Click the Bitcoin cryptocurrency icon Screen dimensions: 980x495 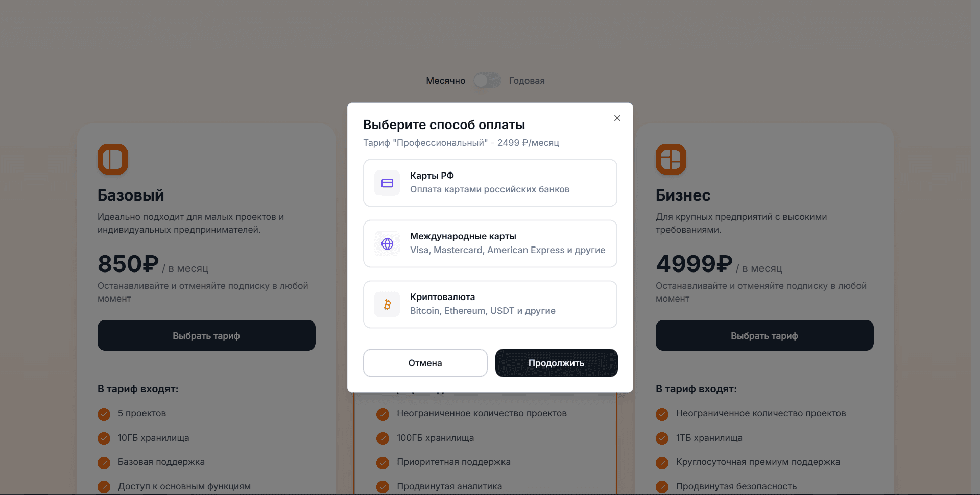tap(387, 305)
